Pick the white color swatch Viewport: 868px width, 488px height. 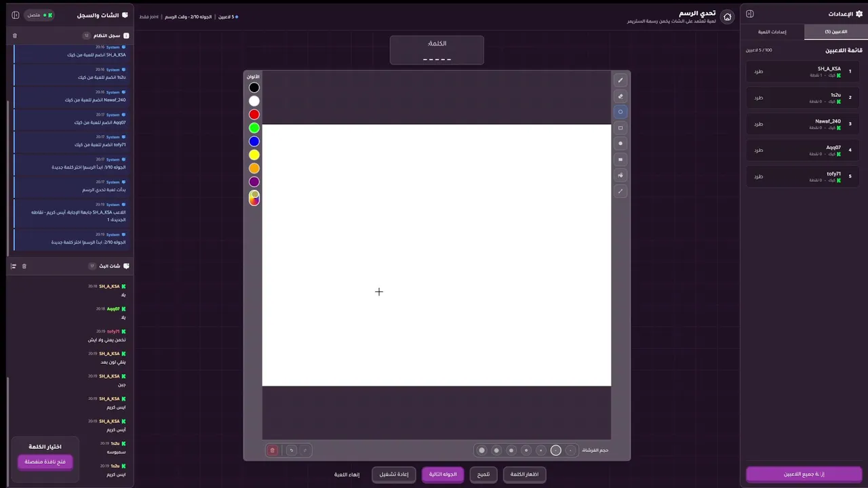coord(254,101)
